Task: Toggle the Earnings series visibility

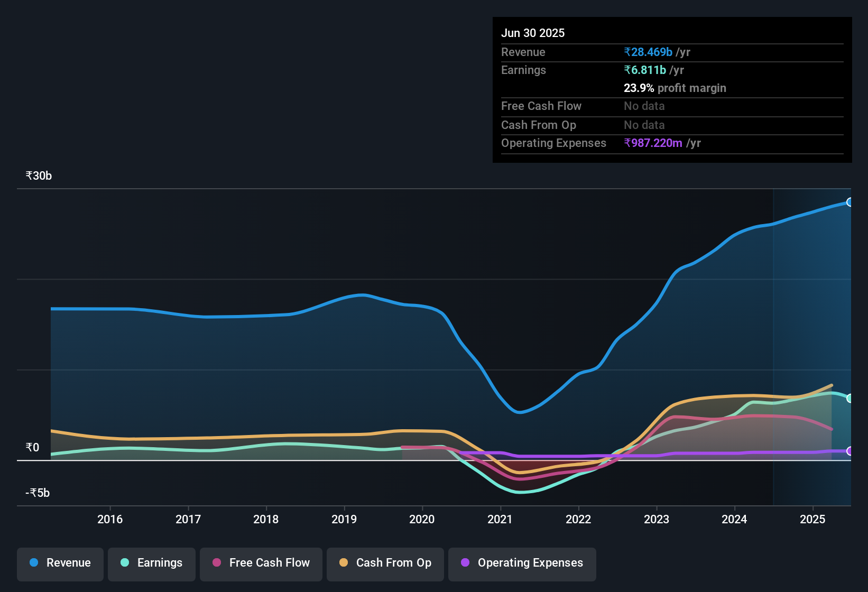Action: click(x=151, y=563)
